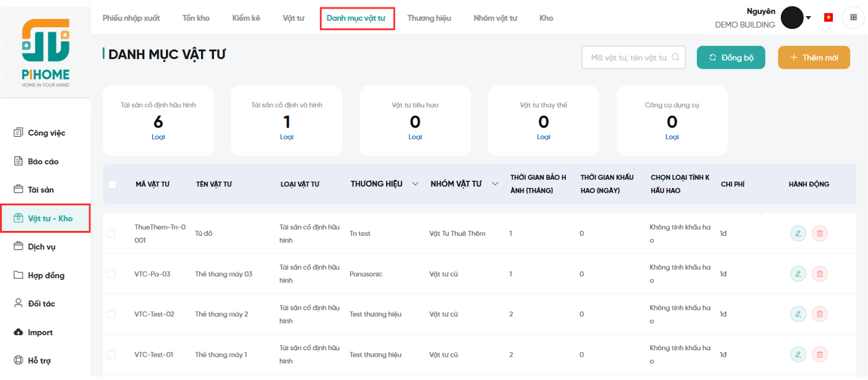Viewport: 868px width, 380px height.
Task: Open the apps grid icon in header
Action: (853, 17)
